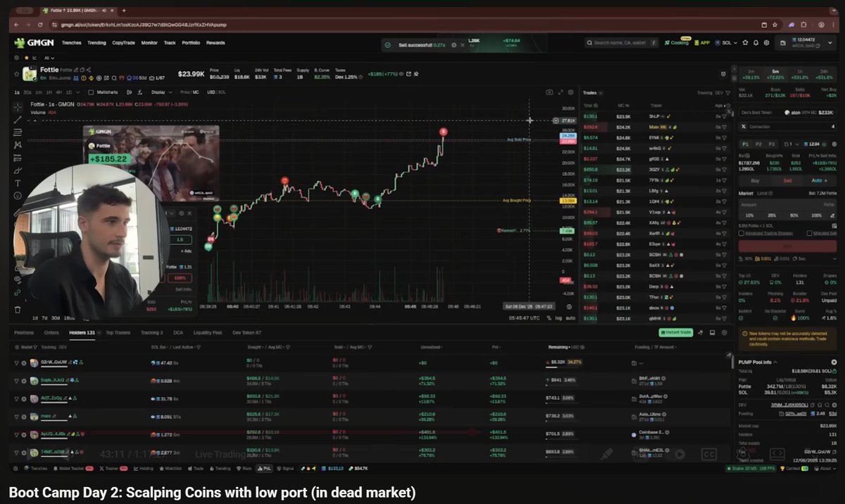The image size is (845, 504).
Task: Switch to the Dev Token 67 tab
Action: coord(246,332)
